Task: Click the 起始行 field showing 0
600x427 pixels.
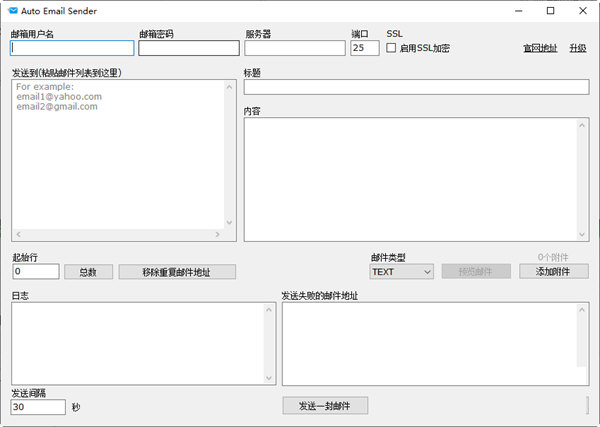Action: pos(36,272)
